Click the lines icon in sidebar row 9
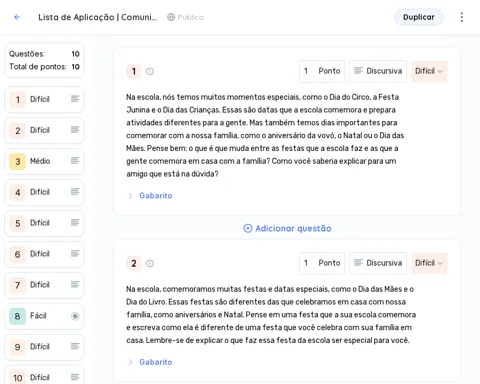This screenshot has width=480, height=384. pos(75,346)
